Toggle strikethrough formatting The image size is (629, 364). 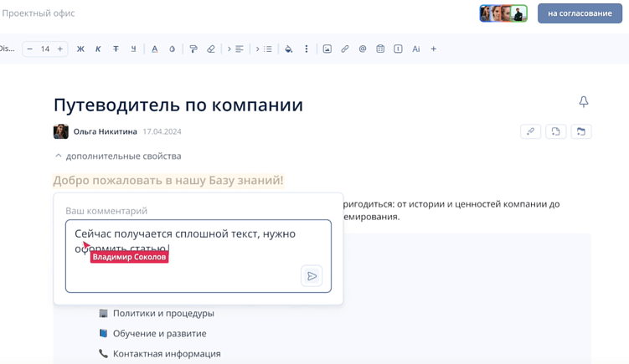pyautogui.click(x=116, y=49)
